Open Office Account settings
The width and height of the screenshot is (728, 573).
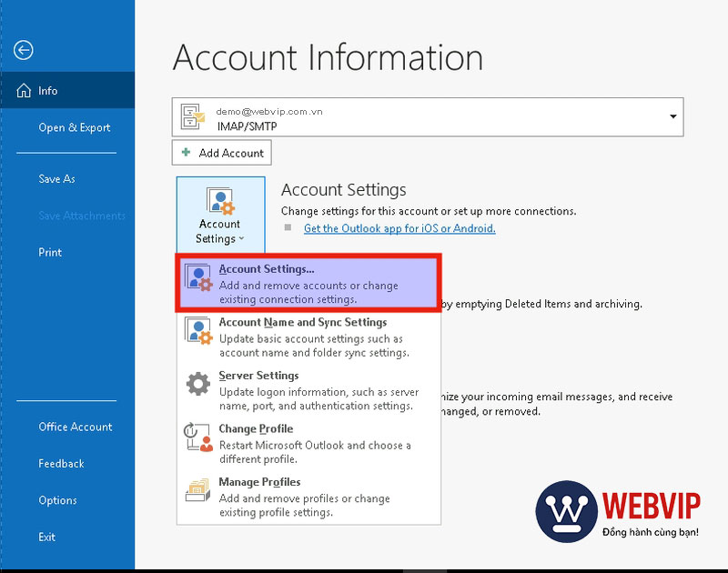(76, 427)
